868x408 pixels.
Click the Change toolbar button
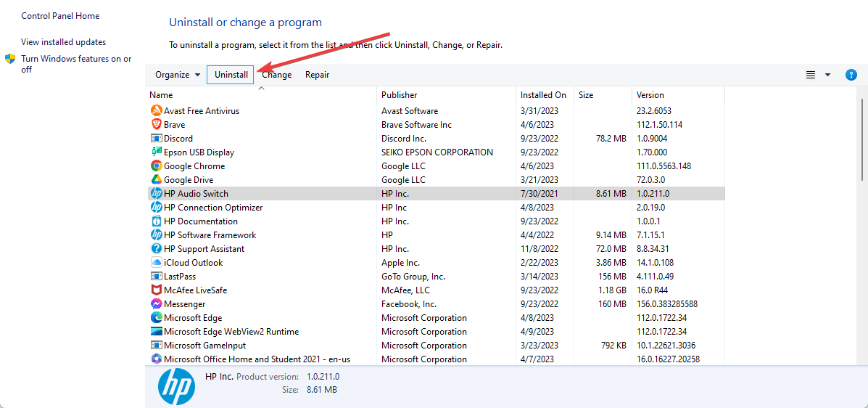[277, 75]
